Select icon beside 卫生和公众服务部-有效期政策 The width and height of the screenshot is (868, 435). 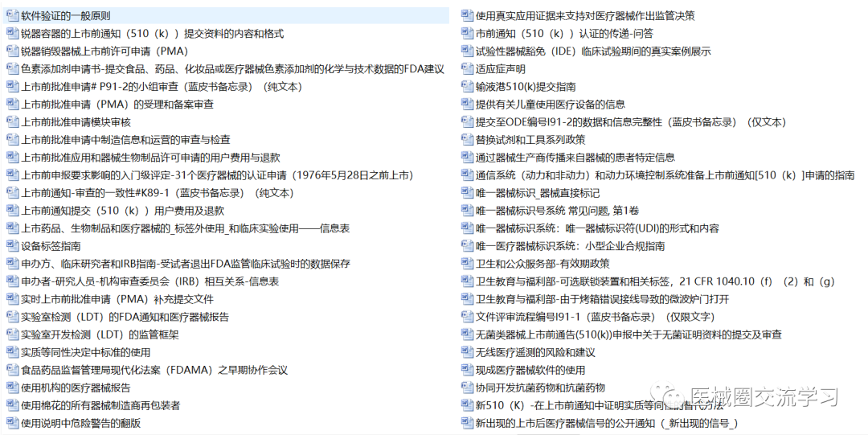click(x=467, y=264)
